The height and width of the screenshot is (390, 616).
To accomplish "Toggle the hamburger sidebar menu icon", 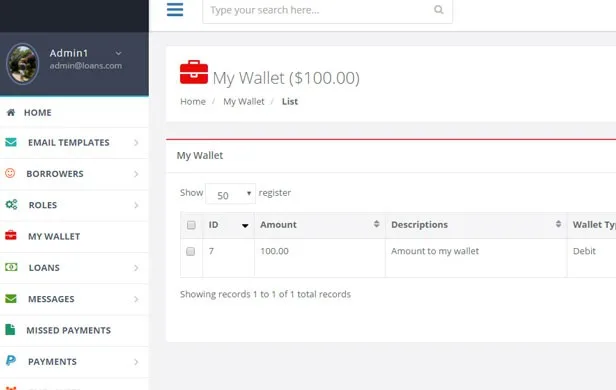I will (175, 9).
